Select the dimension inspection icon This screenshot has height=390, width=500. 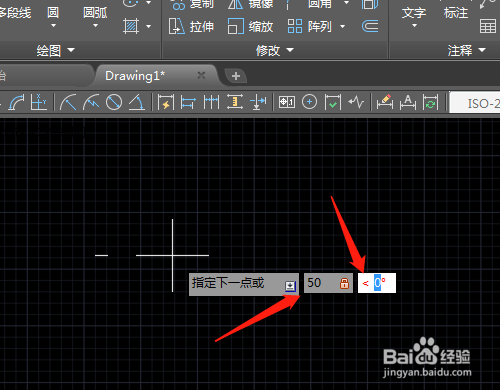[x=333, y=102]
